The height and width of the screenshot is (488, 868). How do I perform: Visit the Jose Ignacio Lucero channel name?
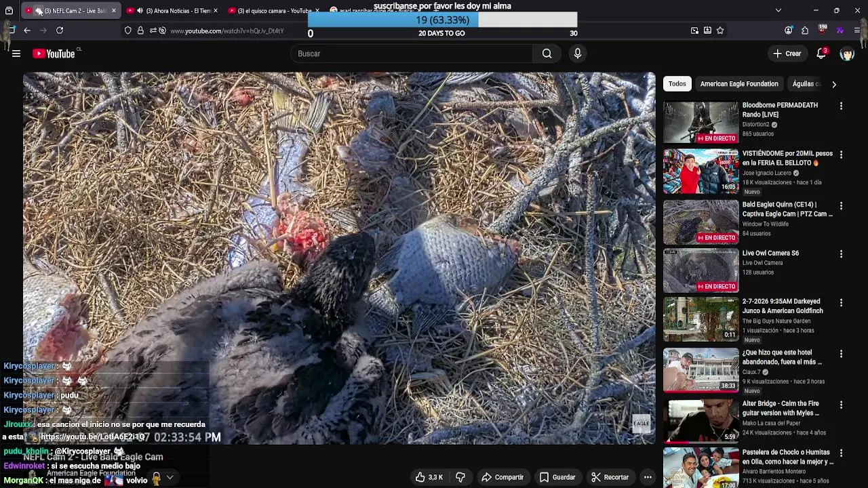click(x=766, y=173)
